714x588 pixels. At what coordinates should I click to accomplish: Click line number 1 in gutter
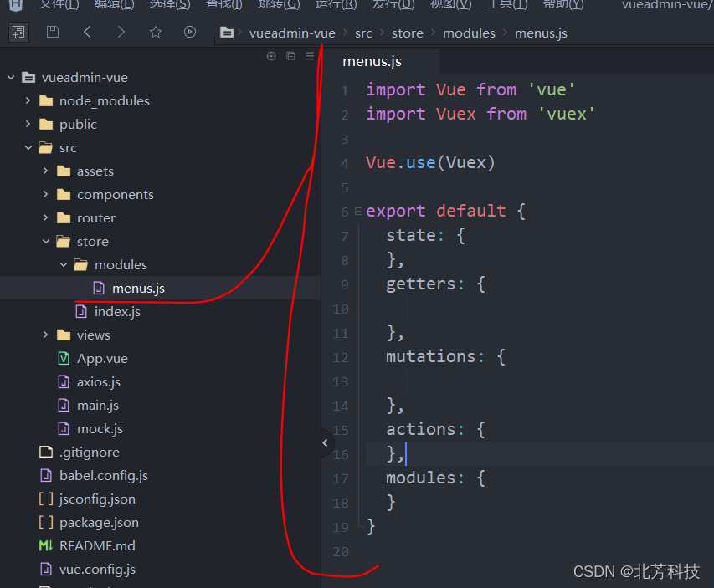click(345, 90)
